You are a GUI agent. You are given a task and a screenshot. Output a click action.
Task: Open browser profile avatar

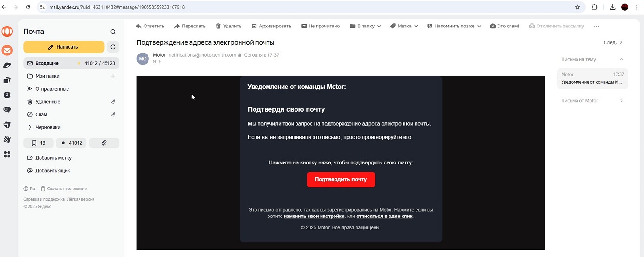coord(625,7)
